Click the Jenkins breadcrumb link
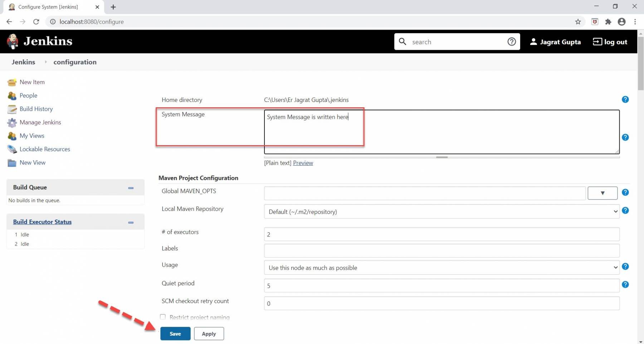This screenshot has width=644, height=344. coord(23,62)
